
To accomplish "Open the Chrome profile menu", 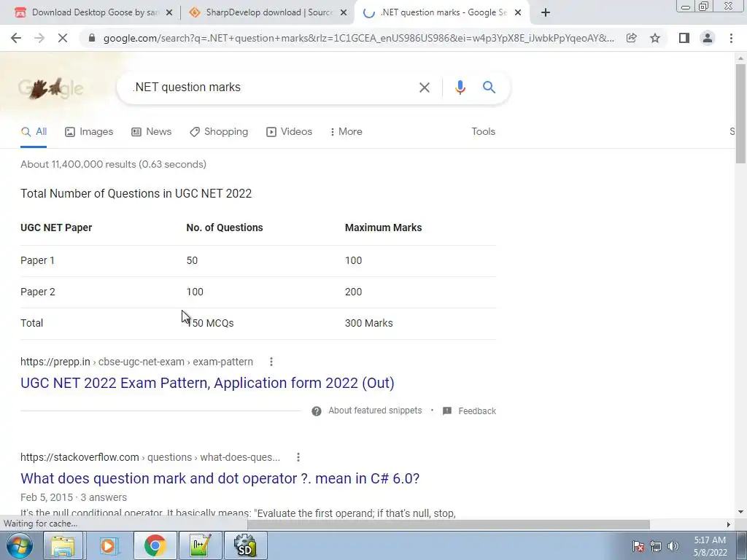I will tap(708, 38).
